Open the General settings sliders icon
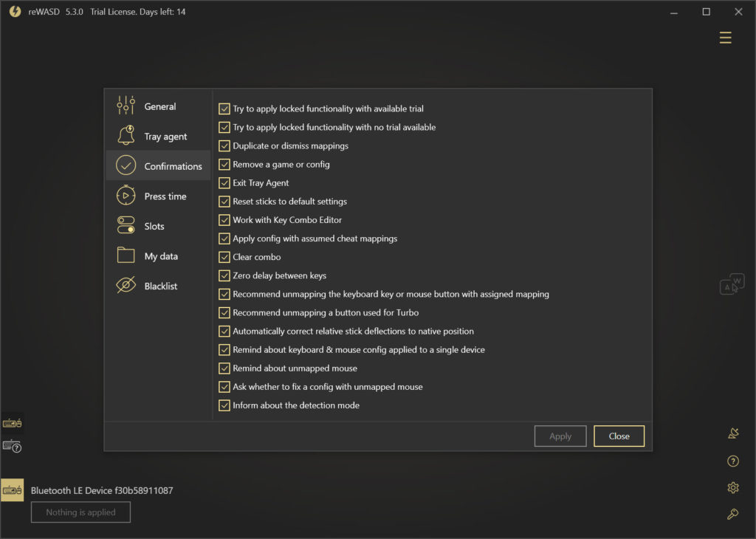The height and width of the screenshot is (539, 756). (x=126, y=106)
